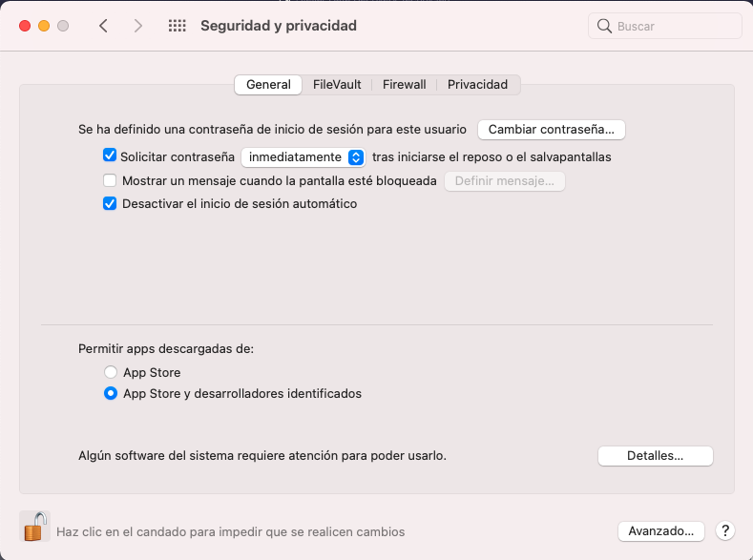Uncheck Desactivar el inicio de sesión automático
The image size is (753, 560).
pos(110,203)
